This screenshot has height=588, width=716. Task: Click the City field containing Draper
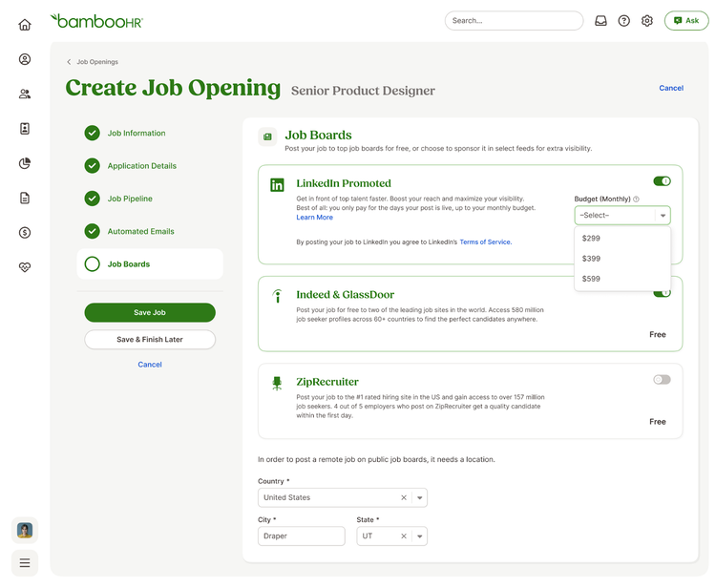coord(302,535)
